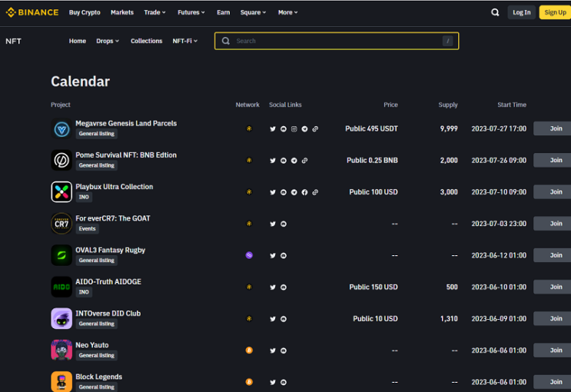Expand the More dropdown menu
This screenshot has height=392, width=571.
coord(287,12)
